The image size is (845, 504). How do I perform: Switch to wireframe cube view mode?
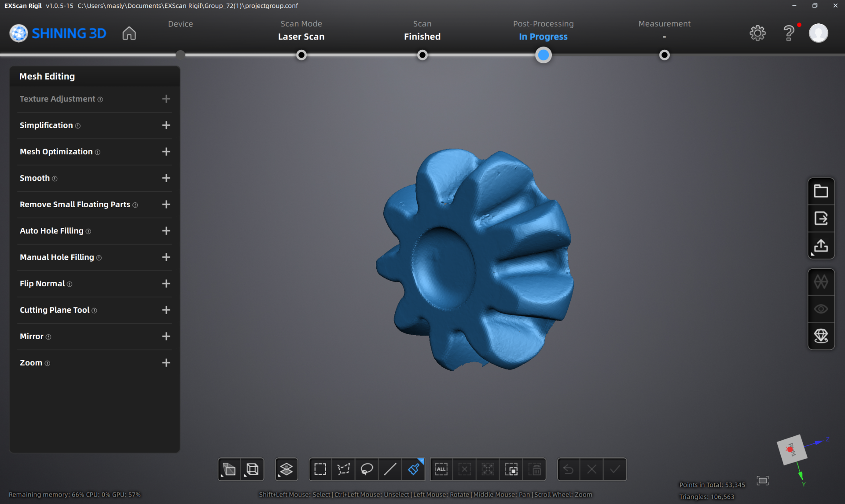click(x=253, y=469)
